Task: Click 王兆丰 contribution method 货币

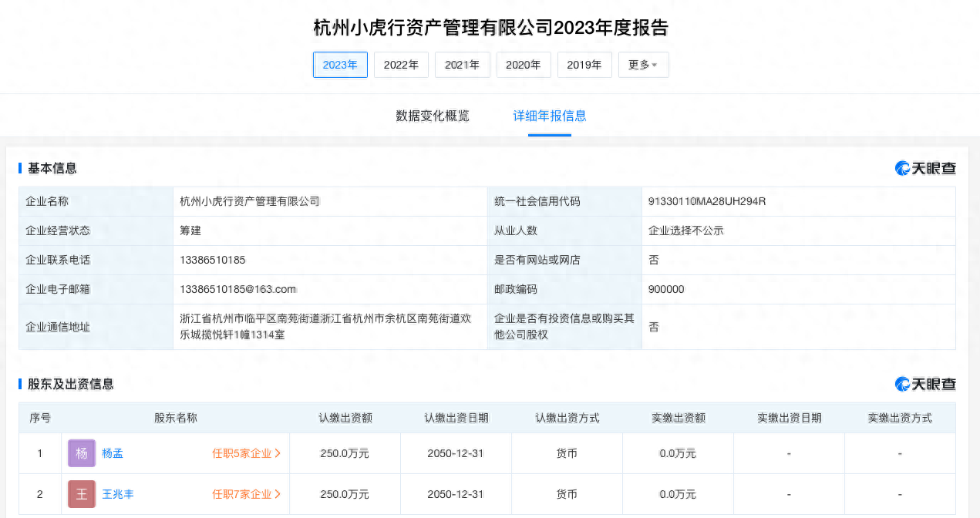Action: click(567, 494)
